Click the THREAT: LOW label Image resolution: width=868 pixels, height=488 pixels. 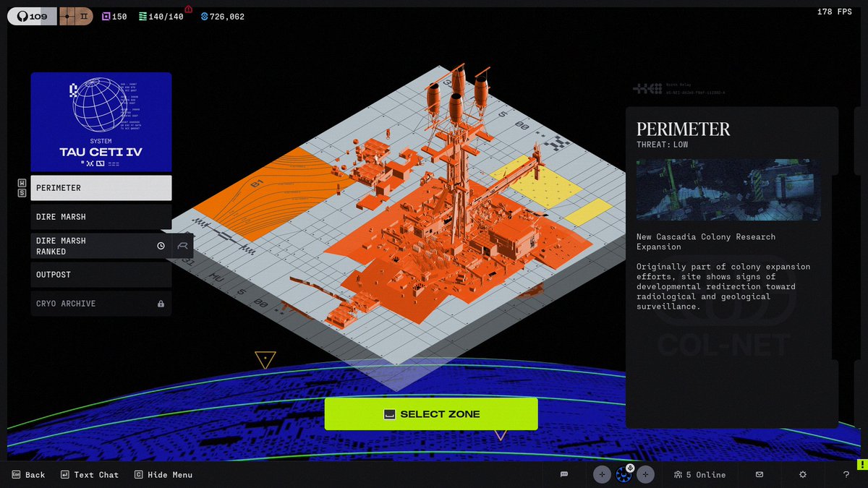pos(663,145)
